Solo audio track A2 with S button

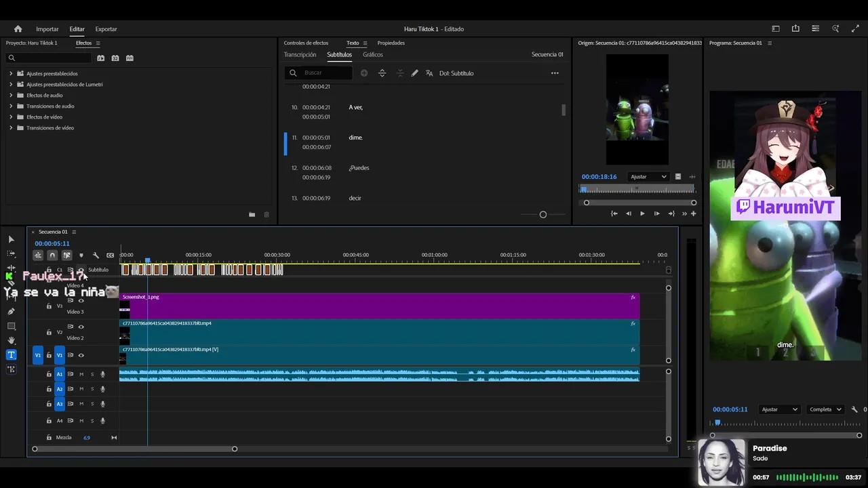[92, 389]
